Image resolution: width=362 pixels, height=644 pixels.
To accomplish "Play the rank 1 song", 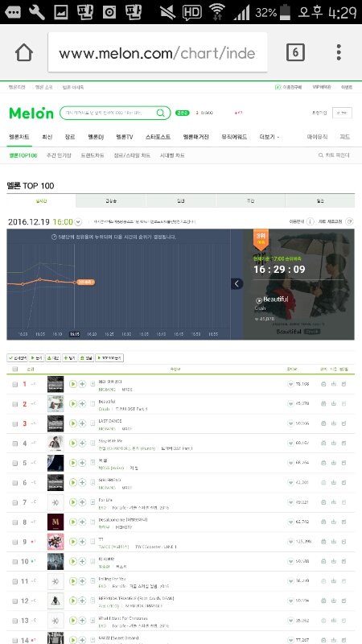I will point(73,384).
